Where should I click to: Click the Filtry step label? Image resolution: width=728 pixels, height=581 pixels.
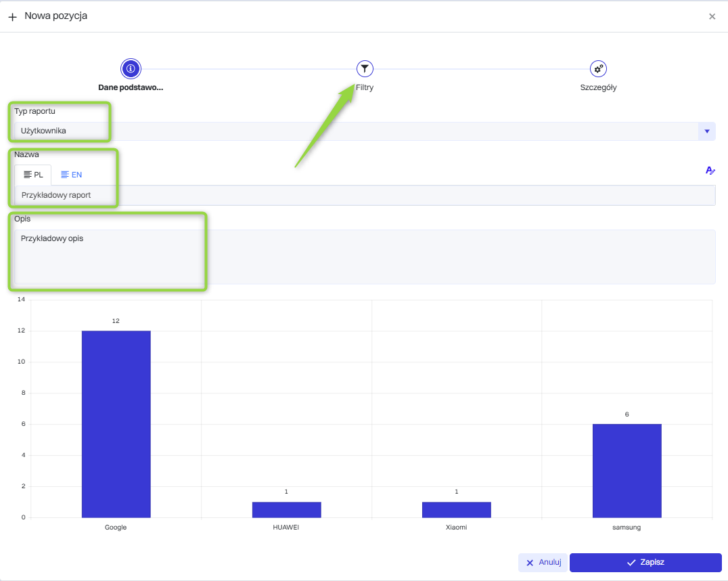pyautogui.click(x=365, y=87)
